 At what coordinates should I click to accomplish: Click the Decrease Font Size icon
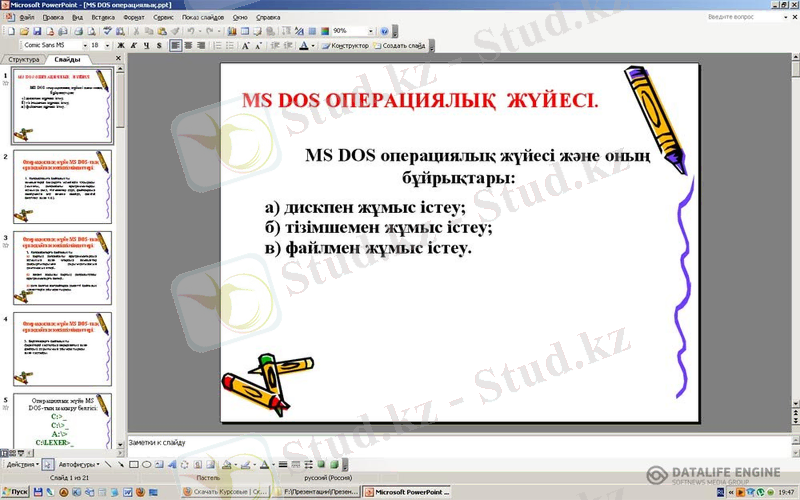258,45
